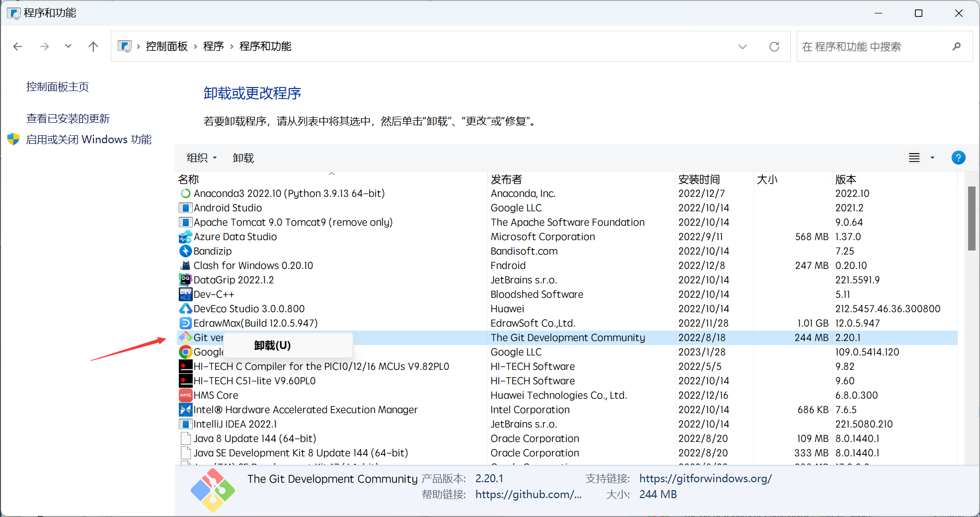The width and height of the screenshot is (980, 517).
Task: Click the EdrawMax program icon
Action: pos(185,323)
